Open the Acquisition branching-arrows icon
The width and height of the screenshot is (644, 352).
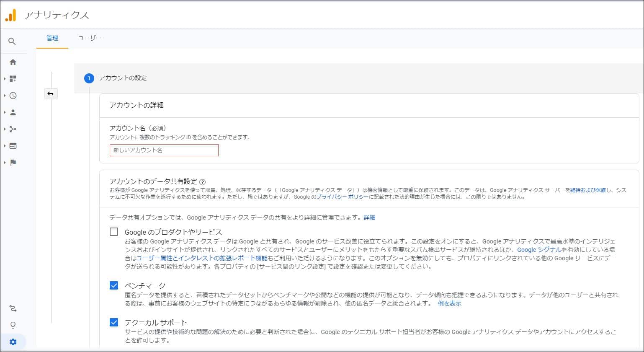tap(13, 129)
